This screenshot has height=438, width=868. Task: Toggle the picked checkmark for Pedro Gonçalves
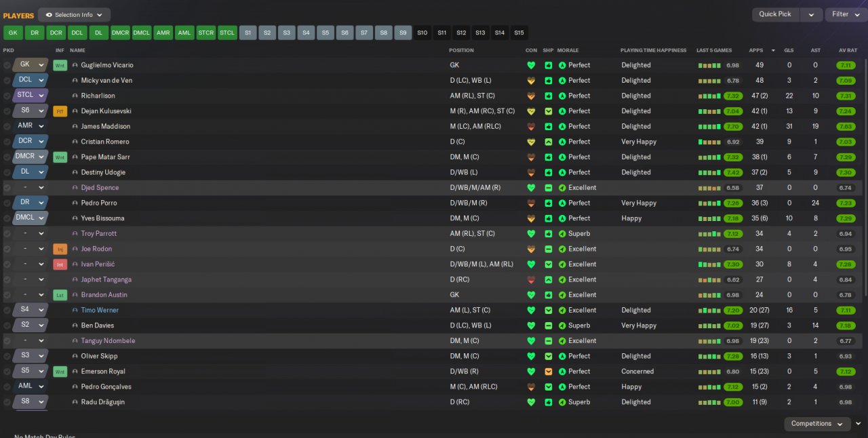click(7, 387)
